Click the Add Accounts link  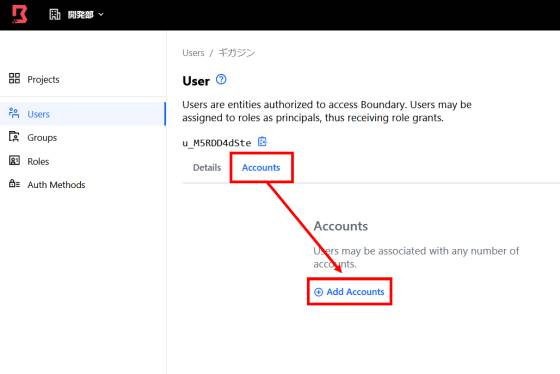click(349, 292)
